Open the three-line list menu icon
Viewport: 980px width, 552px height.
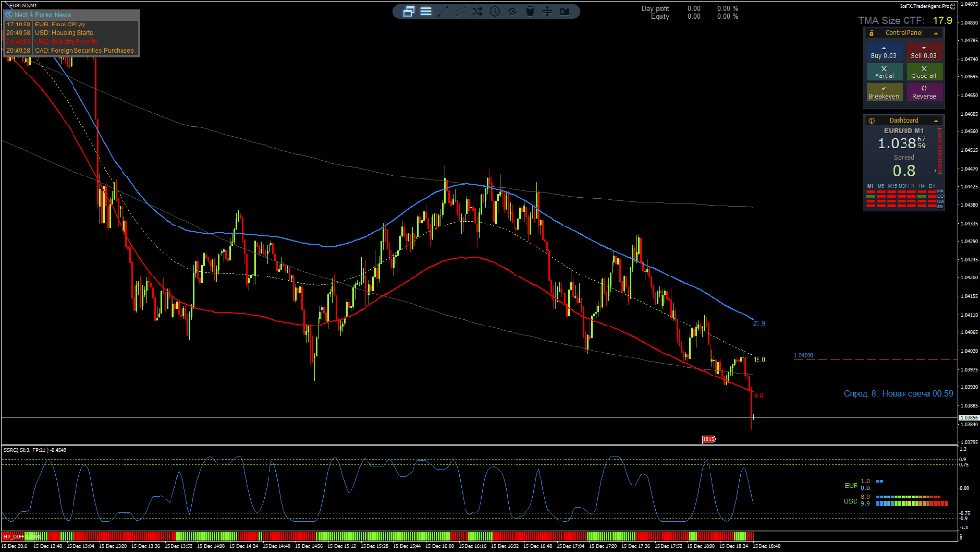pos(425,11)
